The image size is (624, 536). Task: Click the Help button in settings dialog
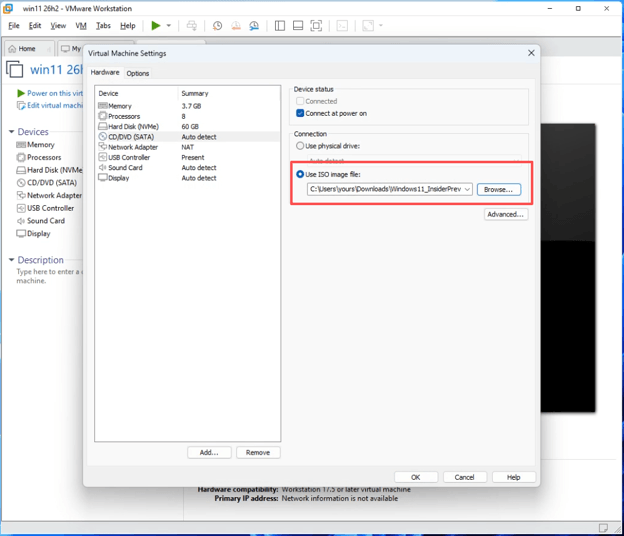514,477
